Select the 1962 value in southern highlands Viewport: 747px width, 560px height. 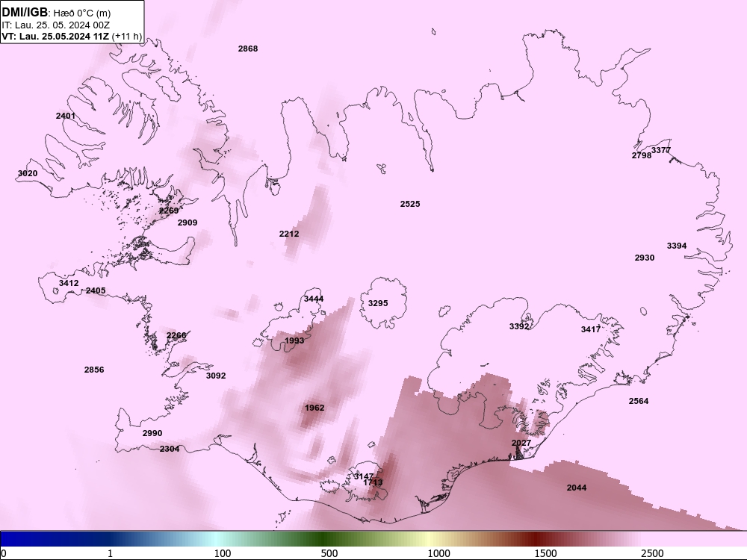click(314, 408)
